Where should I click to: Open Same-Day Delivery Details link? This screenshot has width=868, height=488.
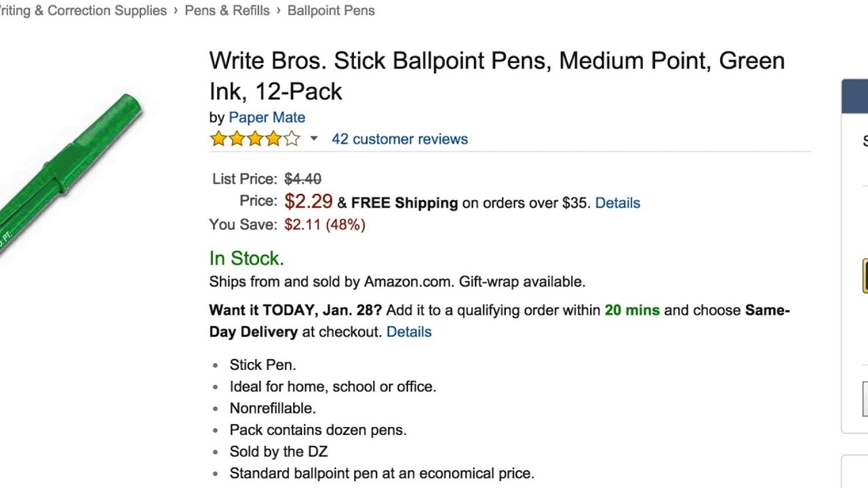[x=408, y=331]
